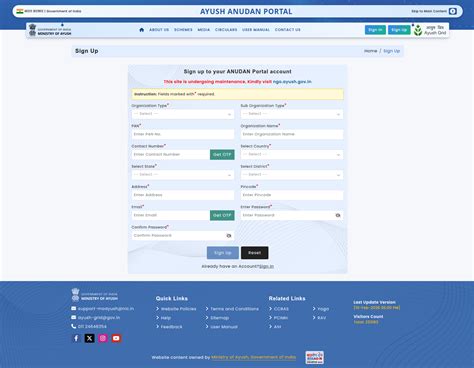Open the Help quick link

coord(166,318)
